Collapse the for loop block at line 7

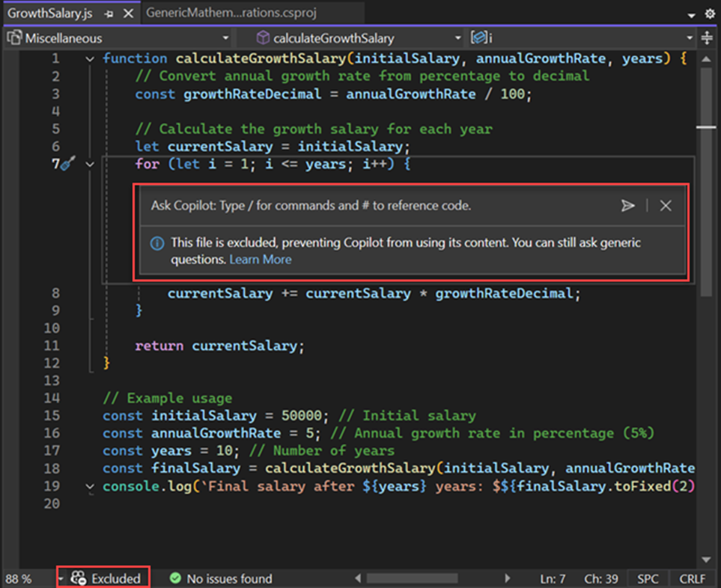pyautogui.click(x=91, y=164)
